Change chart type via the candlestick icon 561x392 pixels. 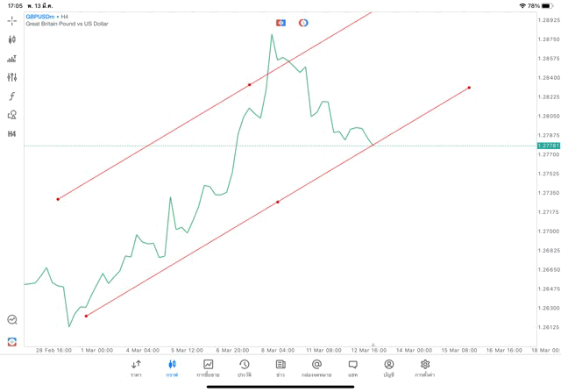pos(12,39)
